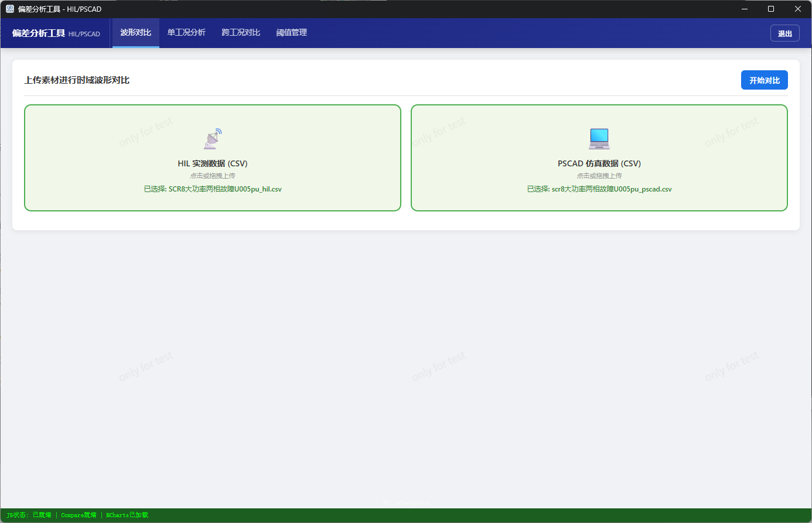The width and height of the screenshot is (812, 523).
Task: Click the HIL satellite dish upload icon
Action: pos(213,139)
